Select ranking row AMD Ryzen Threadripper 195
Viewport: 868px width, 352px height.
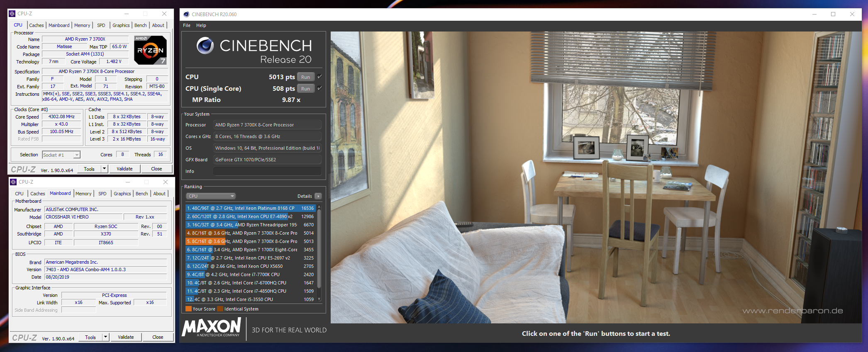point(250,225)
